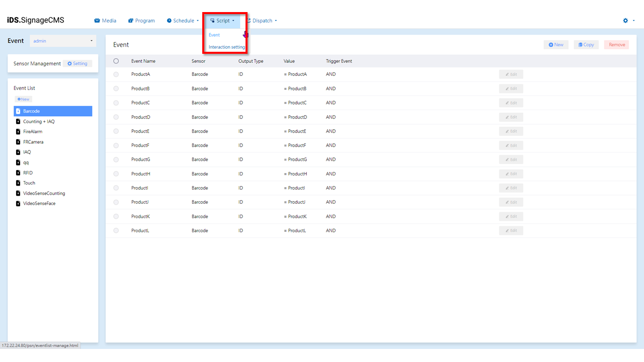The image size is (644, 362).
Task: Click the VideoSenseFace file icon
Action: click(x=18, y=204)
